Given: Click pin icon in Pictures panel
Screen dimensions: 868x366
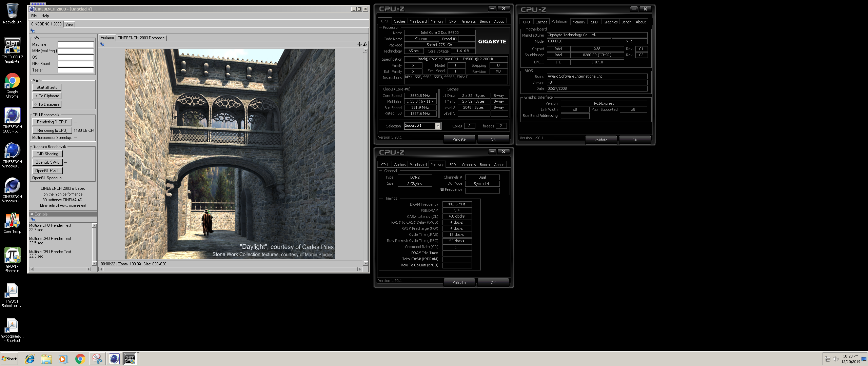Looking at the screenshot, I should pyautogui.click(x=102, y=44).
